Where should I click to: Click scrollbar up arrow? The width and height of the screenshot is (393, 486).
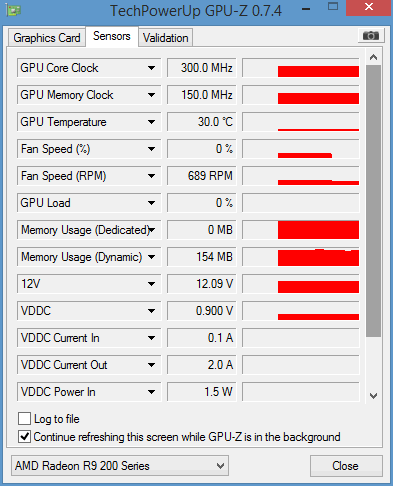(x=373, y=57)
